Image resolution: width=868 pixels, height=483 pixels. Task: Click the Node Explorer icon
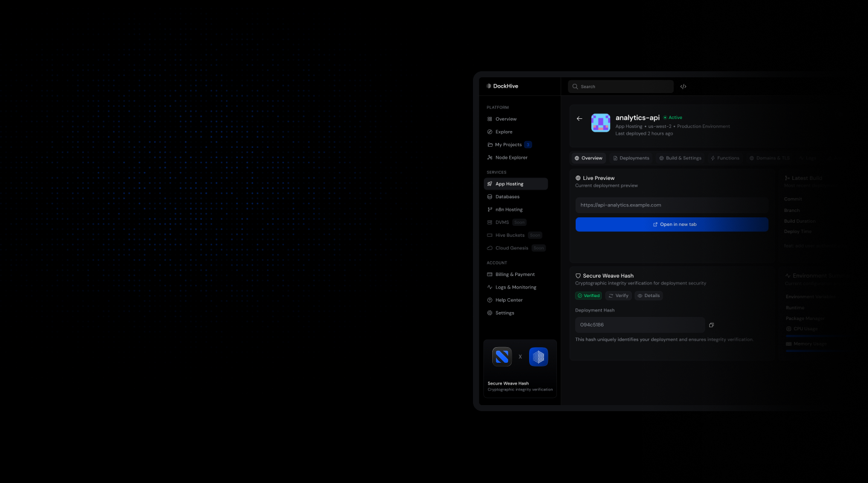490,158
